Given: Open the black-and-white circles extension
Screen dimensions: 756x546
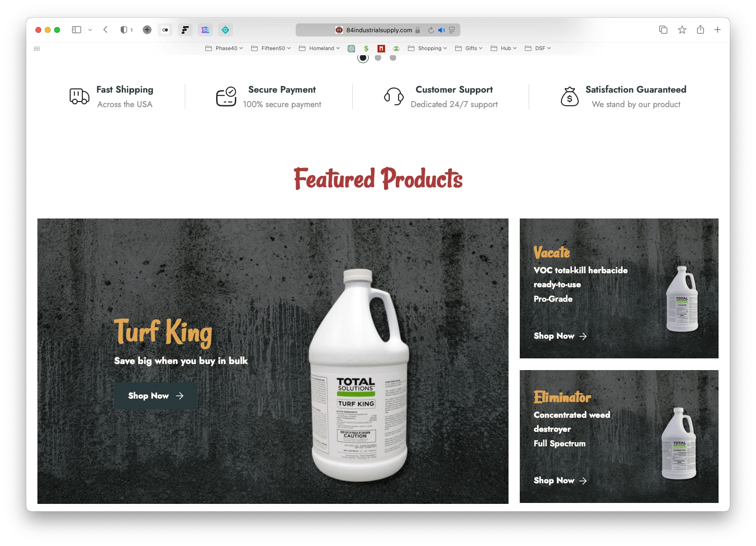Looking at the screenshot, I should pos(165,30).
